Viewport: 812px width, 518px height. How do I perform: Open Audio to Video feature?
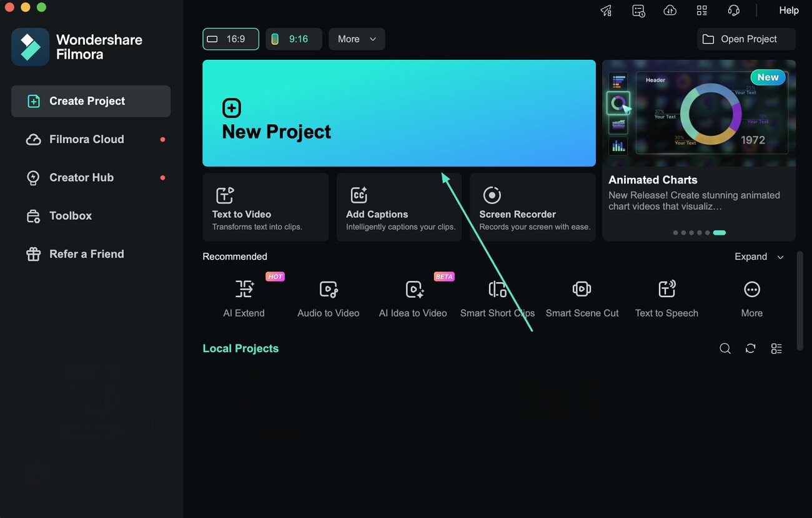328,298
